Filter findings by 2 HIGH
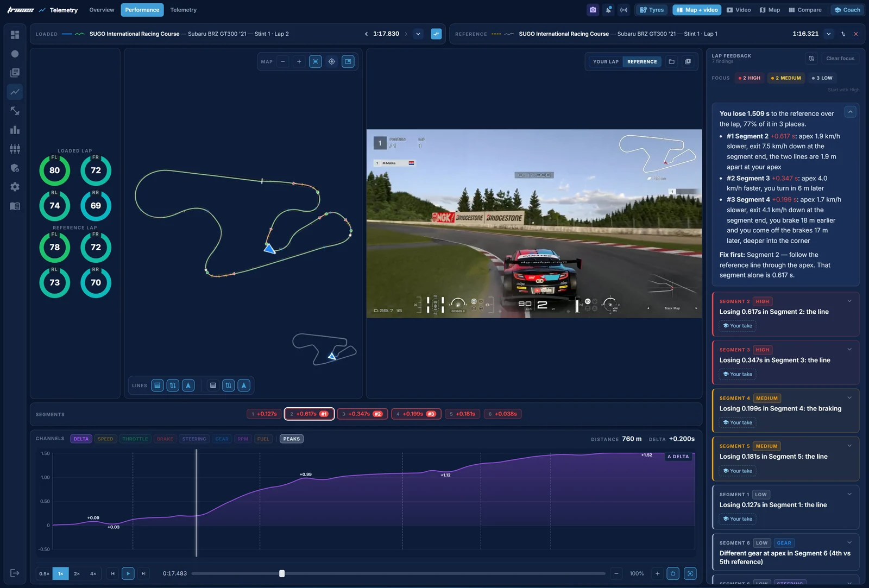Viewport: 869px width, 588px height. [750, 78]
